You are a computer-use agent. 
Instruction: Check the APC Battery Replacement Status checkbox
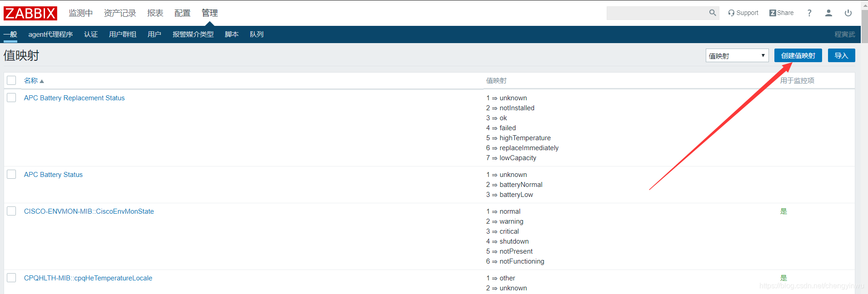coord(11,98)
